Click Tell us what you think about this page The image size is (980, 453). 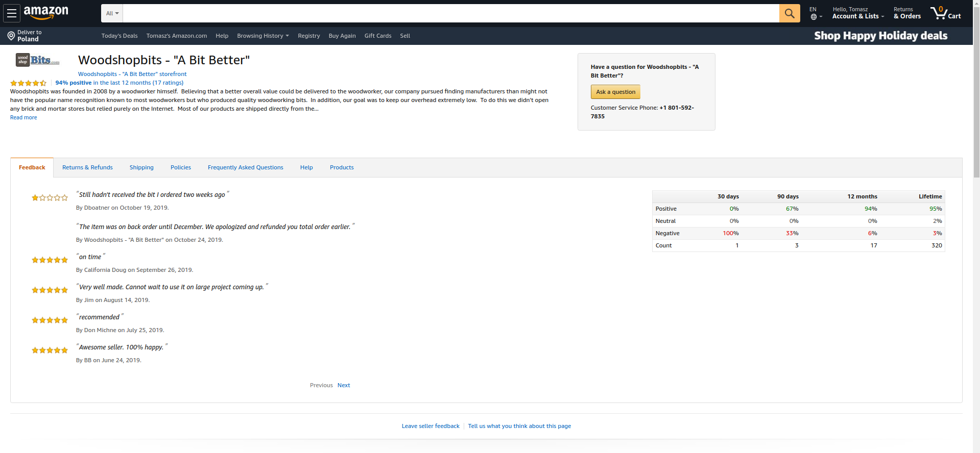[519, 426]
